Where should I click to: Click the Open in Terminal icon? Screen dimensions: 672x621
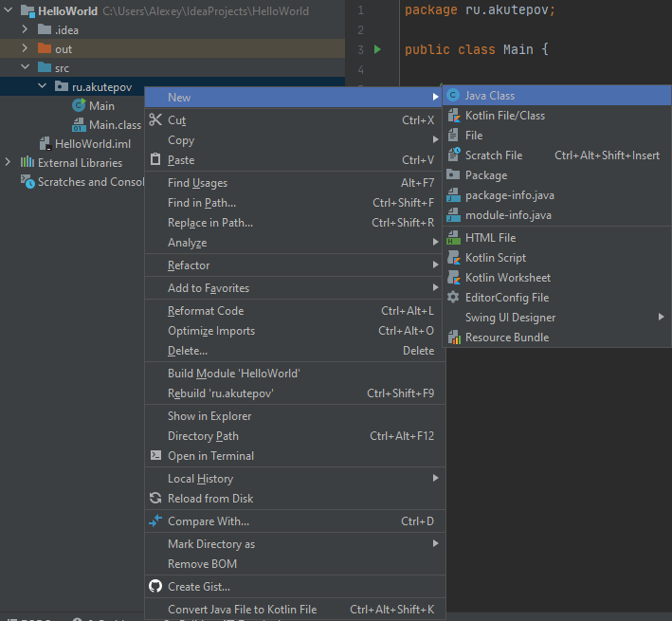(x=156, y=455)
